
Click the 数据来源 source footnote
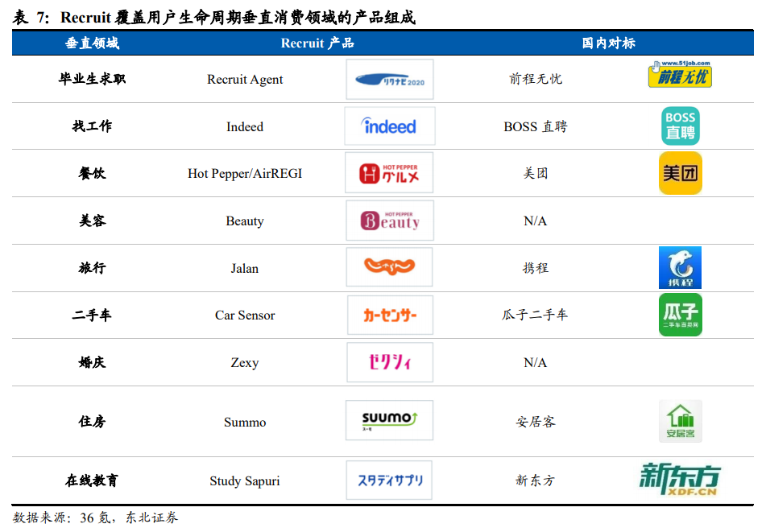pos(95,518)
